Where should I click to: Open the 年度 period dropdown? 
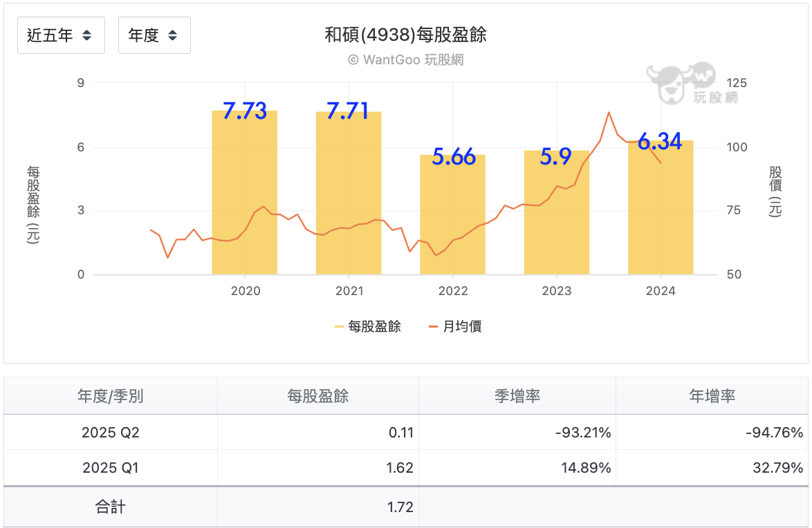coord(154,35)
